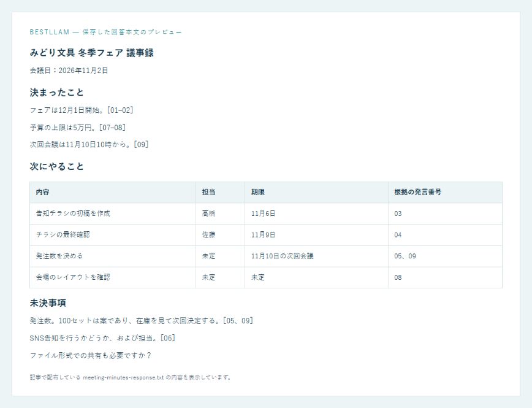Click 未定 assignee in 会場のレイアウト row
Screen dimensions: 532x408
[220, 277]
